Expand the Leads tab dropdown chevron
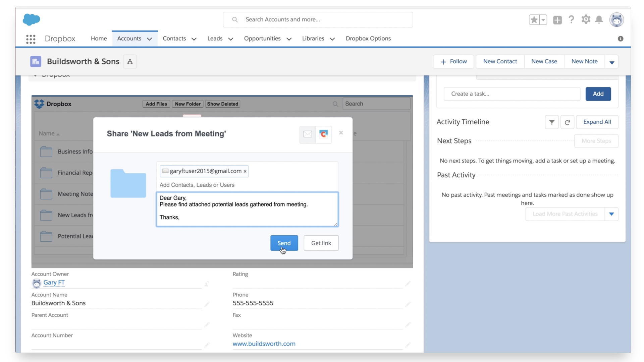 coord(231,39)
